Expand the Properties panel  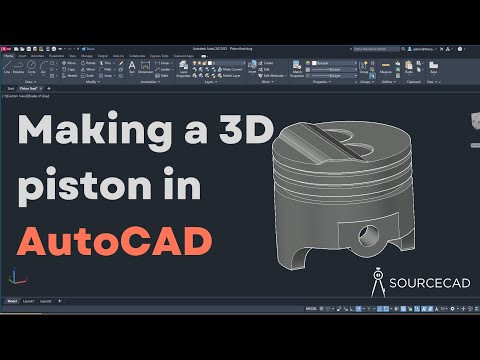tap(322, 82)
